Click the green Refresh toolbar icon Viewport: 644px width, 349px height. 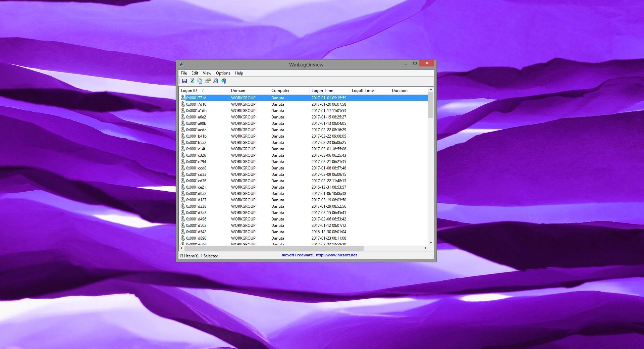pos(192,81)
